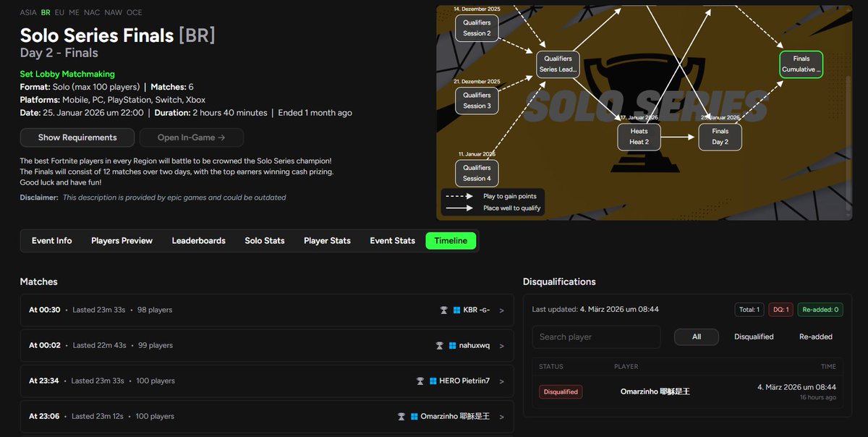868x437 pixels.
Task: Open the Players Preview tab
Action: [122, 241]
